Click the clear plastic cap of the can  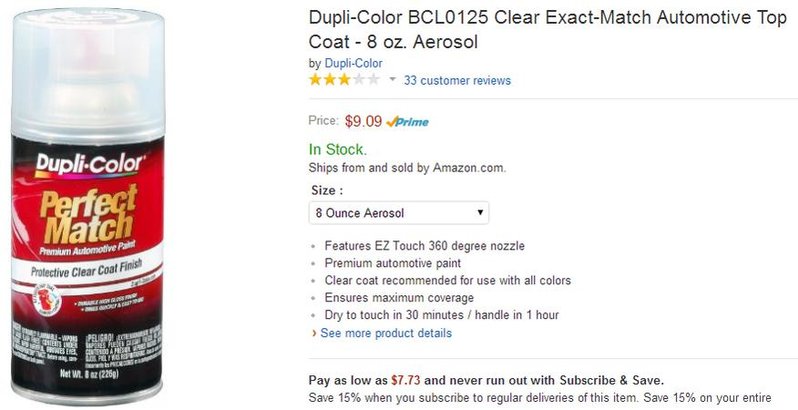tap(88, 76)
